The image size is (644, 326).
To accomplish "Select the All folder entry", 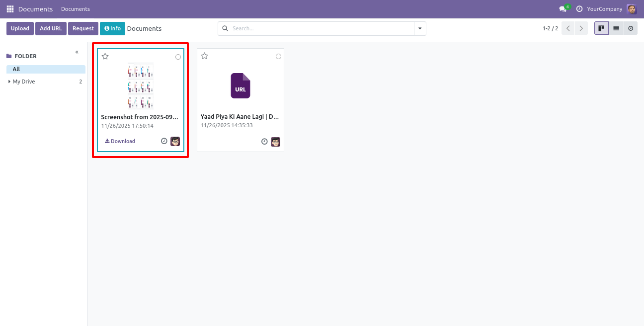I will pos(16,69).
